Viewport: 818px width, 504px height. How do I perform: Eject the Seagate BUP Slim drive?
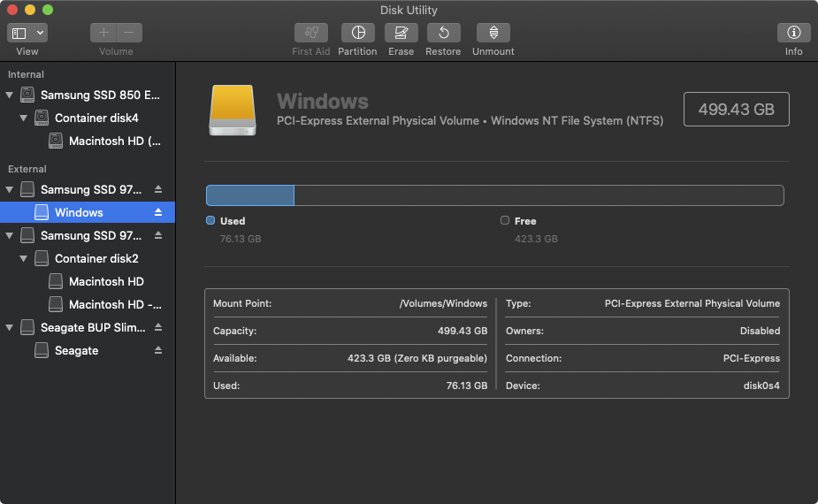tap(158, 327)
